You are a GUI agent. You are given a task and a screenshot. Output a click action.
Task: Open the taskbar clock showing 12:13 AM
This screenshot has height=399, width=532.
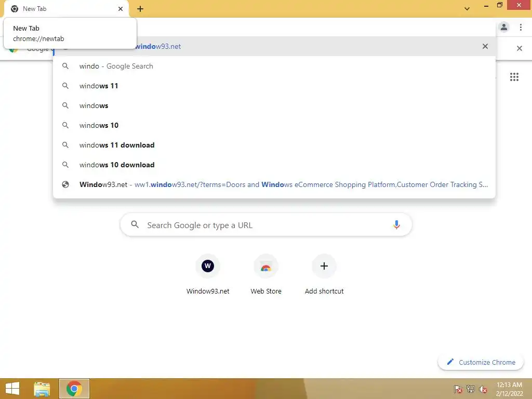509,389
